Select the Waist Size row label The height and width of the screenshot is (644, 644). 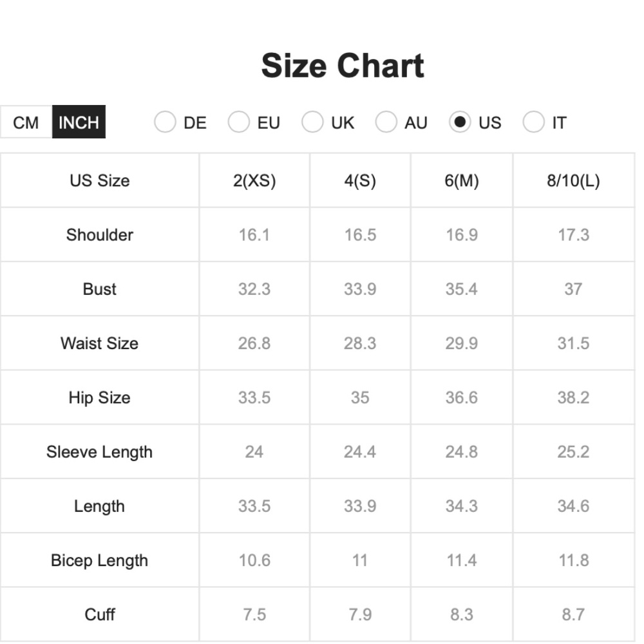(100, 343)
